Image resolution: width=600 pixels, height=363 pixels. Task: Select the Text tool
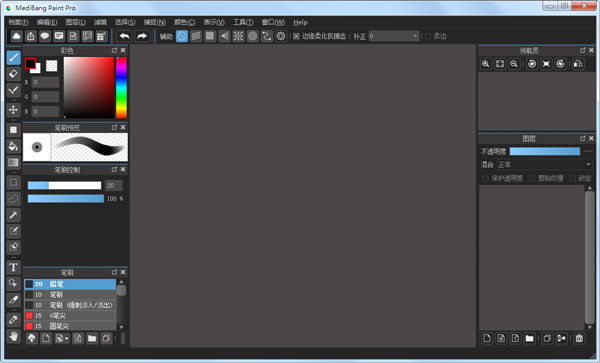click(x=13, y=267)
